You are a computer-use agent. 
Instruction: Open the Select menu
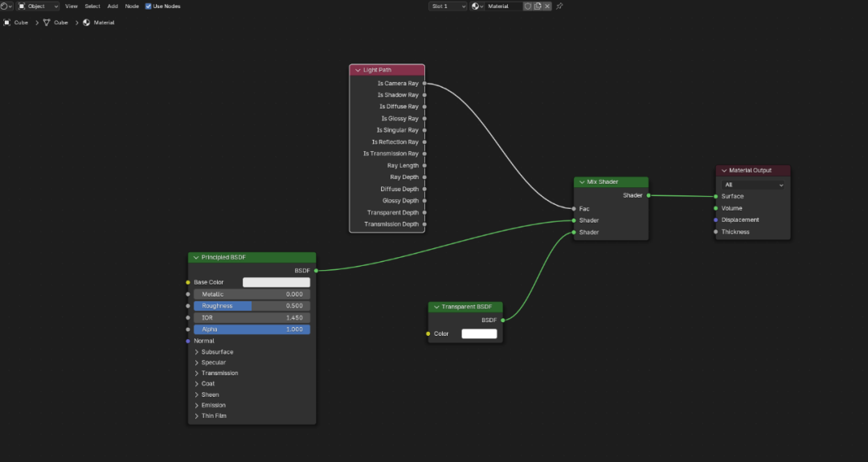(x=92, y=6)
